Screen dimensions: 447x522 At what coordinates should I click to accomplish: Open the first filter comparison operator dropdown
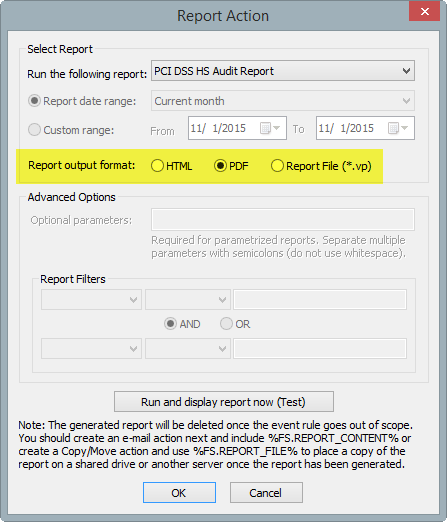[x=188, y=300]
